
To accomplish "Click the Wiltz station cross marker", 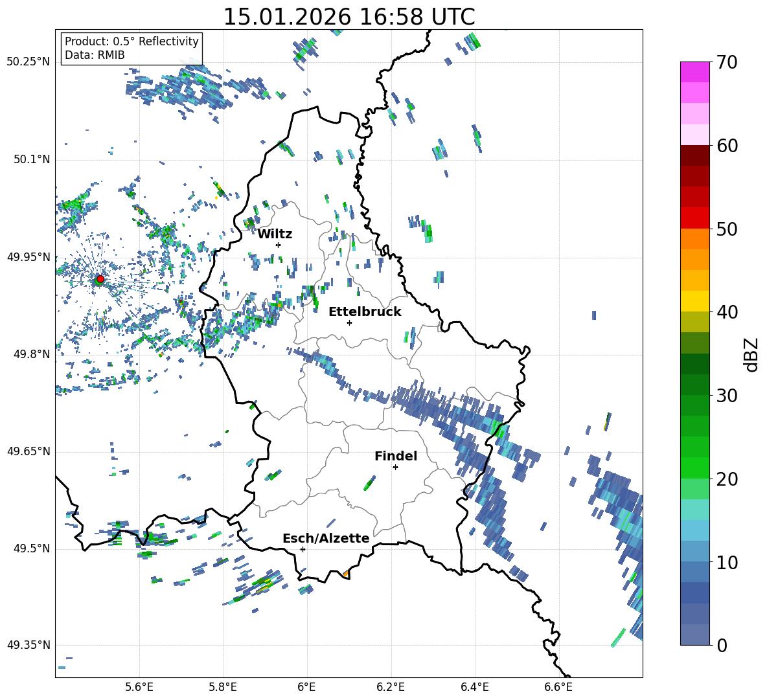I will (x=278, y=245).
